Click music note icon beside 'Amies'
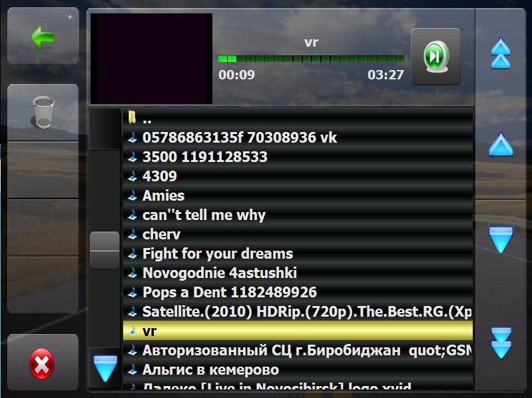This screenshot has width=532, height=398. click(133, 195)
